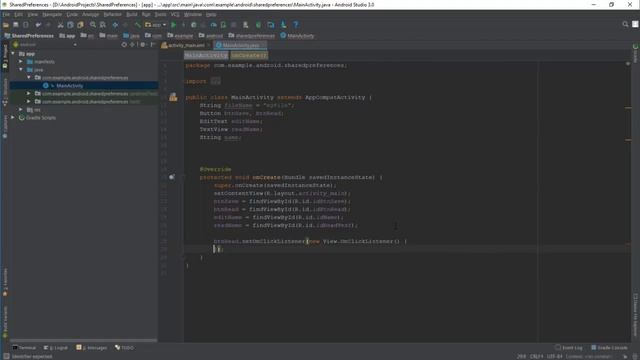Expand the manifests folder
Screen dimensions: 640x360
(x=21, y=62)
